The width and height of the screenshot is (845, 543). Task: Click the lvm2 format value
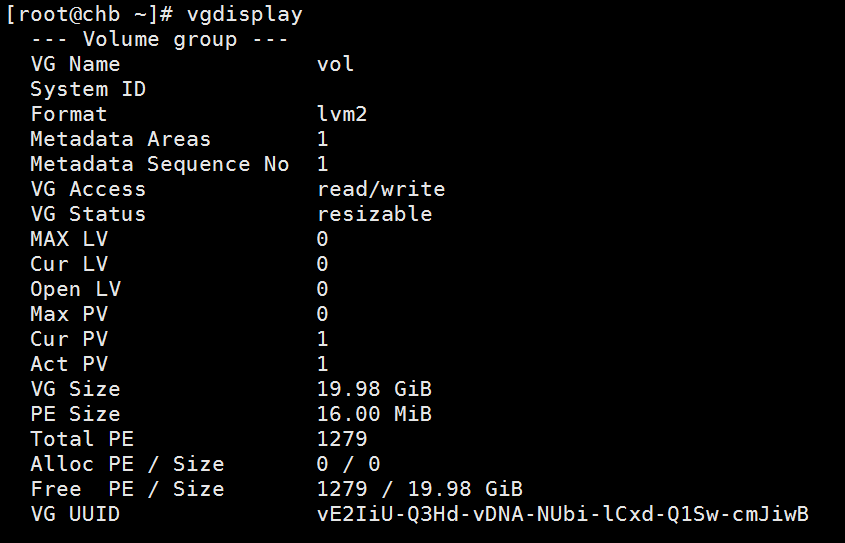[x=342, y=114]
